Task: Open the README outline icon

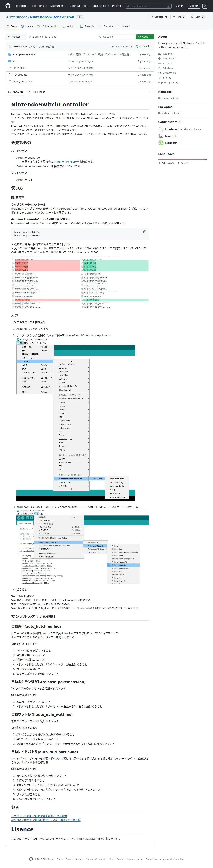Action: [150, 92]
